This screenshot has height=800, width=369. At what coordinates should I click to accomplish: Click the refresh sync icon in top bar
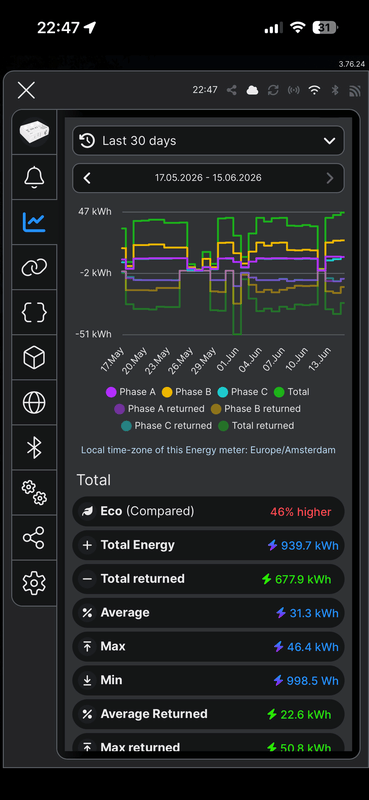coord(273,90)
